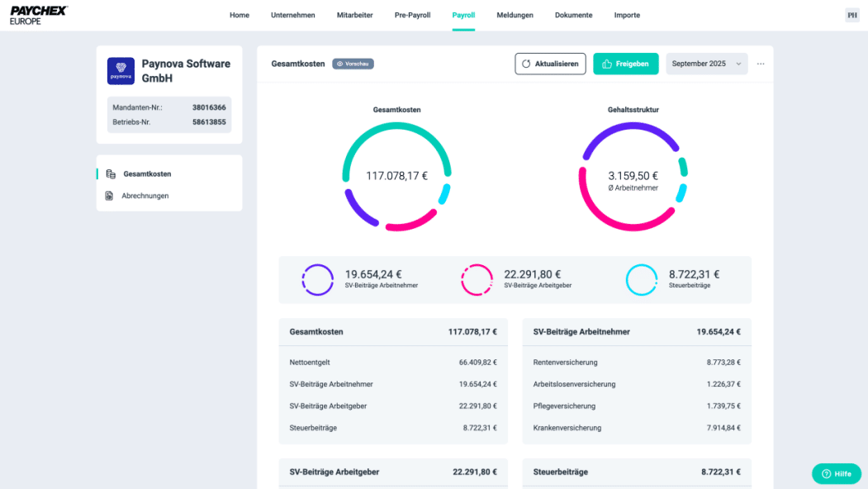Click the Gehaltsstruktur donut chart
868x489 pixels.
633,176
